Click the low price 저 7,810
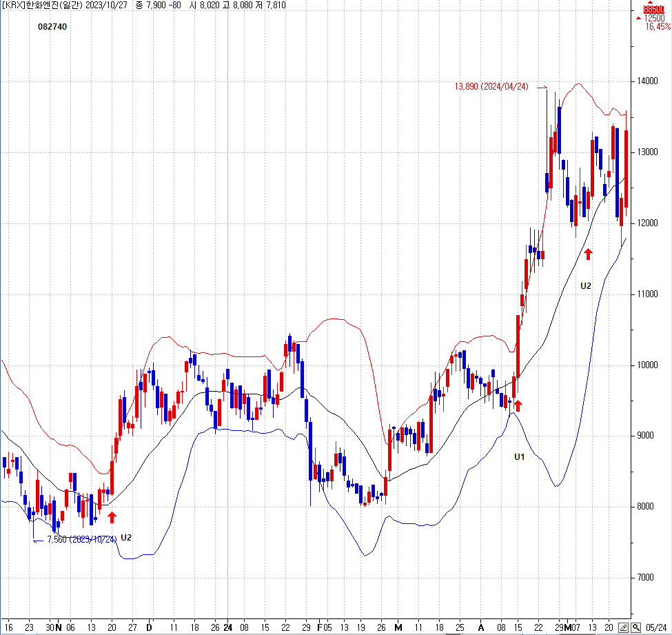Image resolution: width=672 pixels, height=635 pixels. point(270,5)
